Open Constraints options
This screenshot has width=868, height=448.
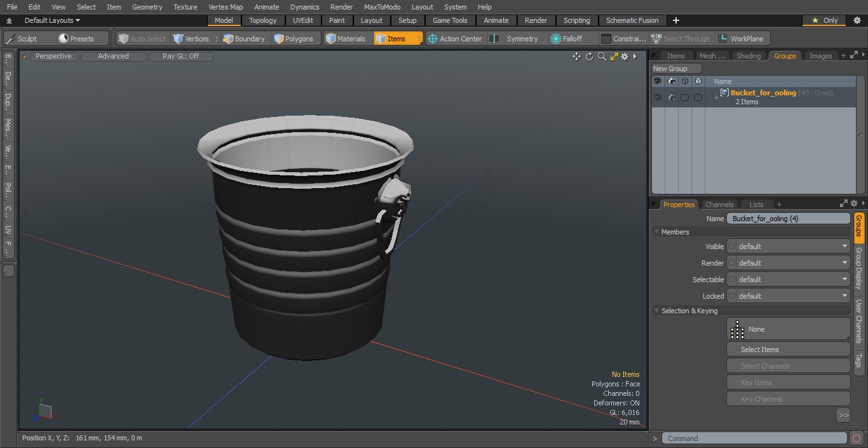pos(624,39)
